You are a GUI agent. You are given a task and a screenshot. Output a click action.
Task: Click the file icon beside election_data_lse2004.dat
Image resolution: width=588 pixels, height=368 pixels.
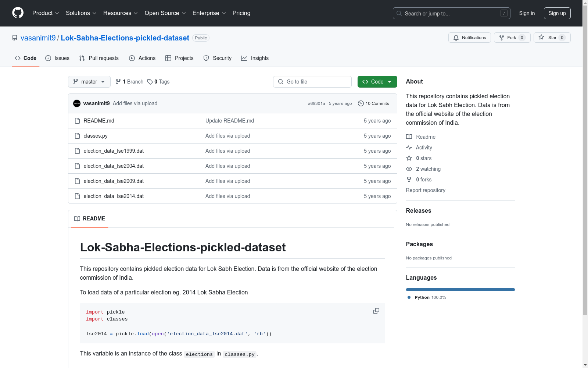77,166
